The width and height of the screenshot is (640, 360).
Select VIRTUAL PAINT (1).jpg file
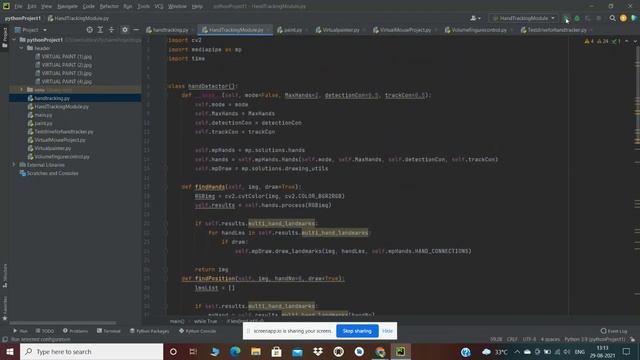click(x=63, y=57)
